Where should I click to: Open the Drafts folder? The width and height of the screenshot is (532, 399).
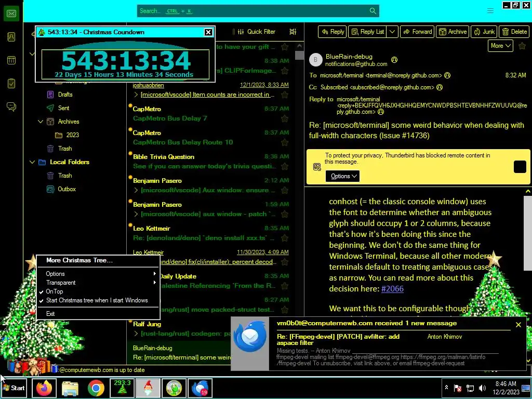point(65,95)
